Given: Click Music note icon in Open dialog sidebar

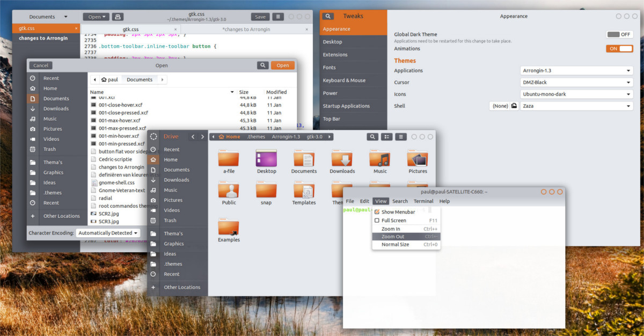Looking at the screenshot, I should [33, 119].
